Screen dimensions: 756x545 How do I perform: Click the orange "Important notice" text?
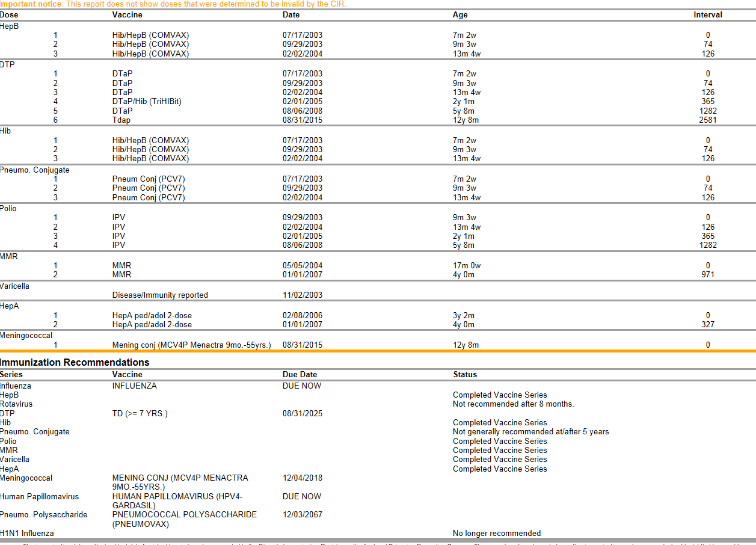[x=31, y=4]
